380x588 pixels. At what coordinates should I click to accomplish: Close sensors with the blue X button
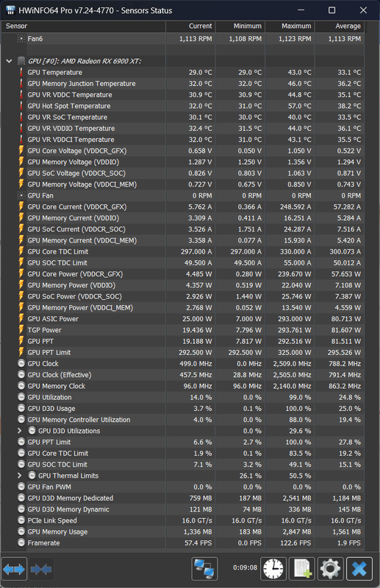point(359,569)
